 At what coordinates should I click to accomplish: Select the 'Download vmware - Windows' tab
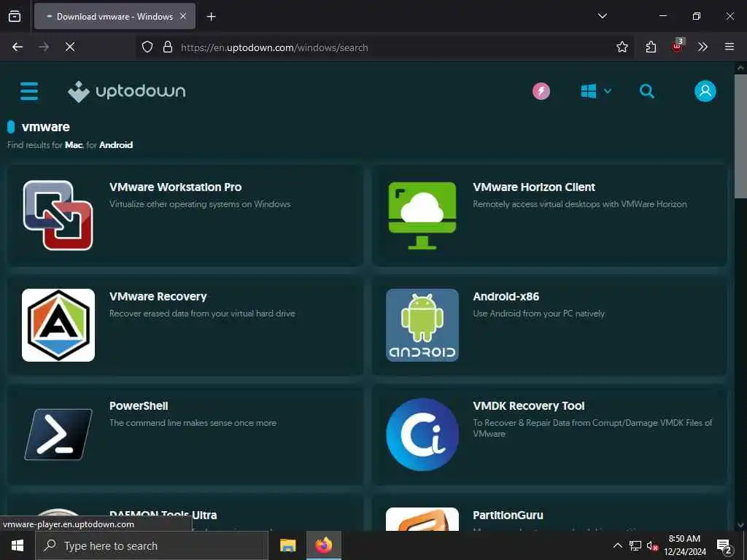pyautogui.click(x=115, y=16)
